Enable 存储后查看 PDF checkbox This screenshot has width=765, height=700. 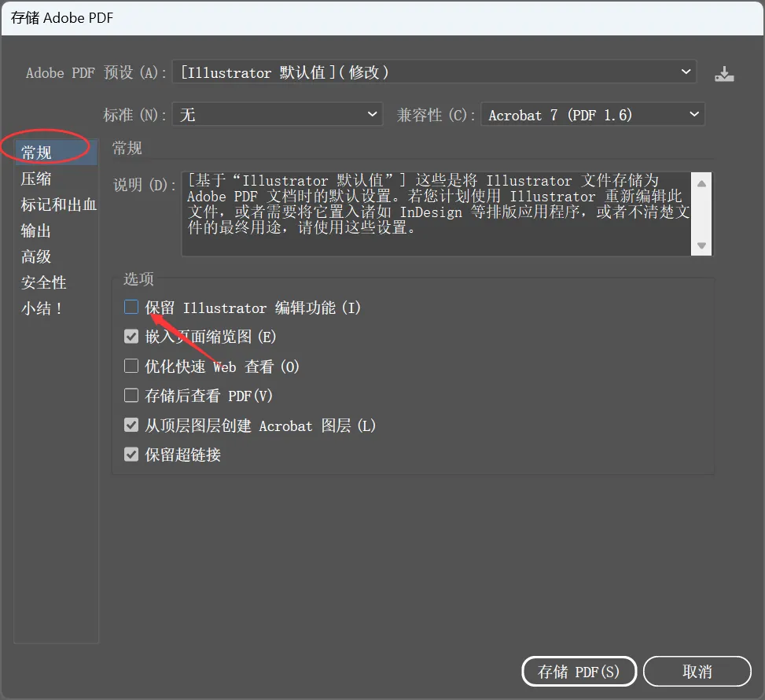(x=131, y=395)
